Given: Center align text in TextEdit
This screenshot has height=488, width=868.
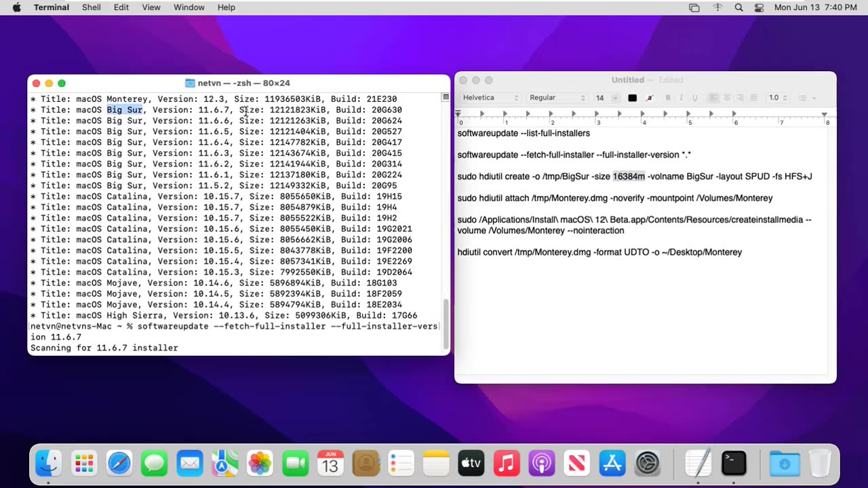Looking at the screenshot, I should coord(727,98).
